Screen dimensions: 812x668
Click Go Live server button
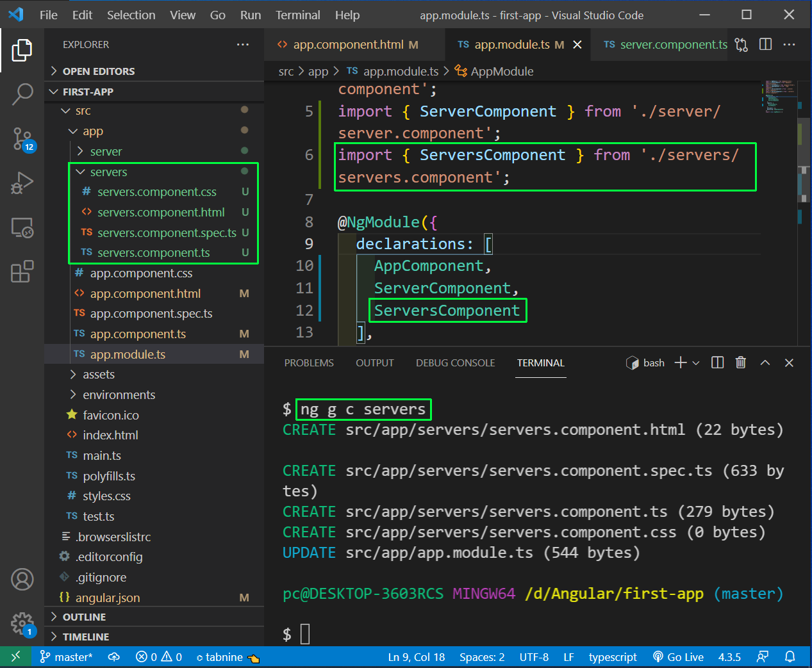(x=678, y=656)
